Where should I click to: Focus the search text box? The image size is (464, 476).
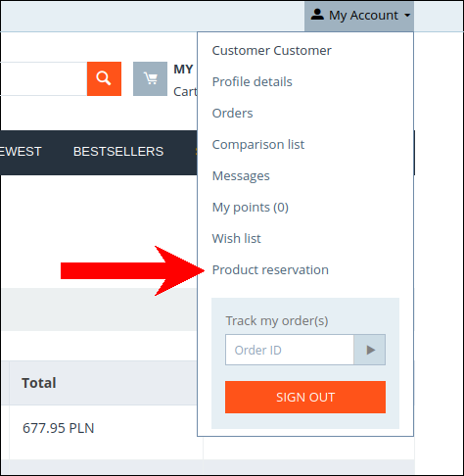43,78
